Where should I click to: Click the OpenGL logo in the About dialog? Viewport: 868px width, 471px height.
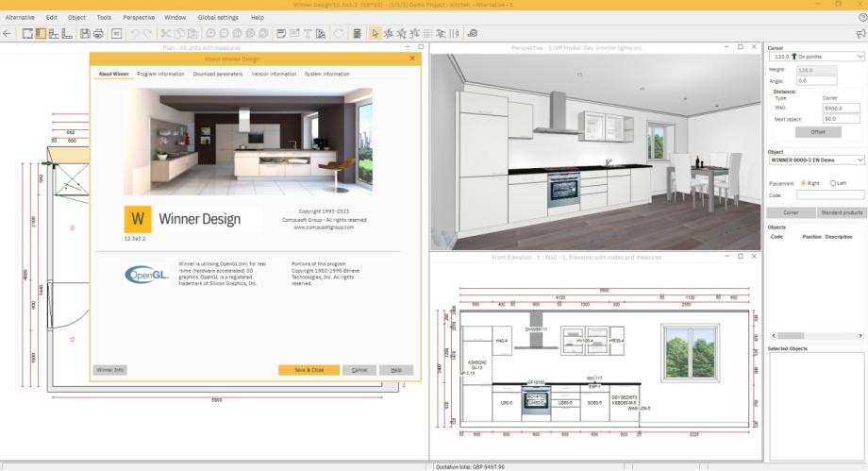pyautogui.click(x=146, y=275)
